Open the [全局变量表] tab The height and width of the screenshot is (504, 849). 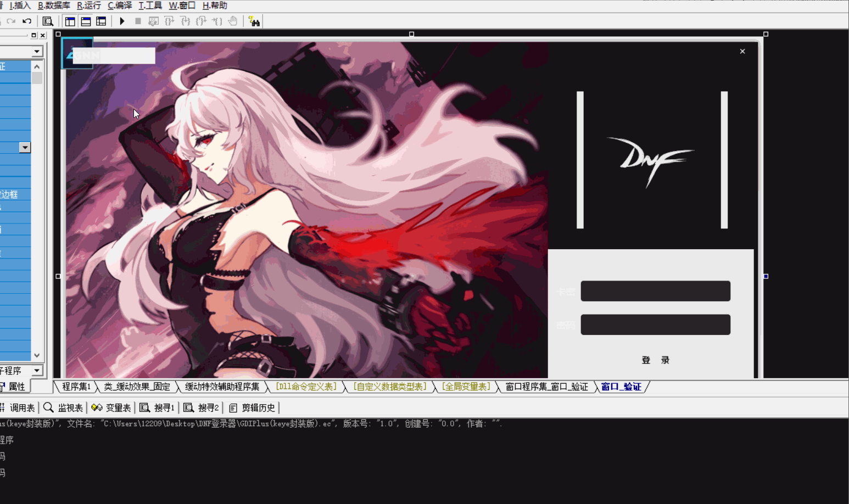click(466, 387)
